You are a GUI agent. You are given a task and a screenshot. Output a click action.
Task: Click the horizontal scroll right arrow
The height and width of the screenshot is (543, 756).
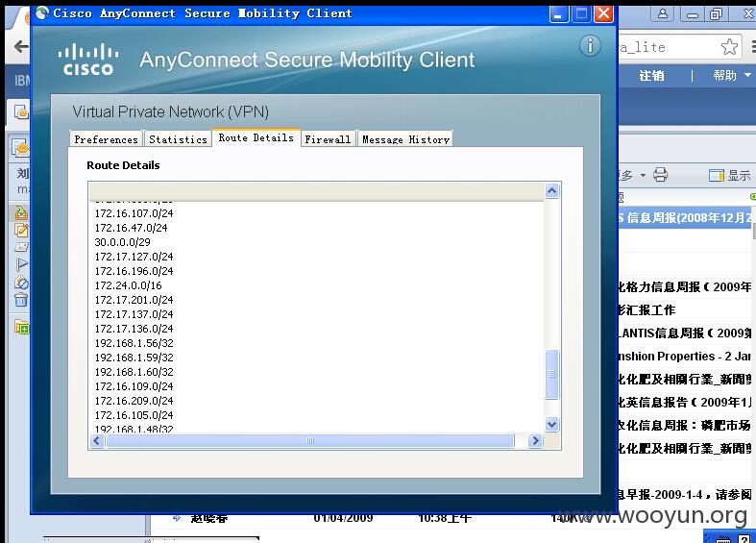535,440
